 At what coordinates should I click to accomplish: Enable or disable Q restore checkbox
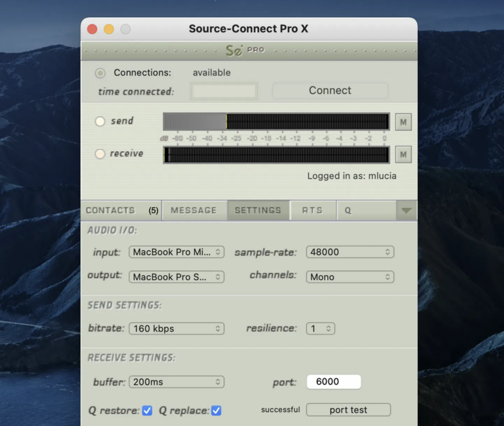(147, 410)
